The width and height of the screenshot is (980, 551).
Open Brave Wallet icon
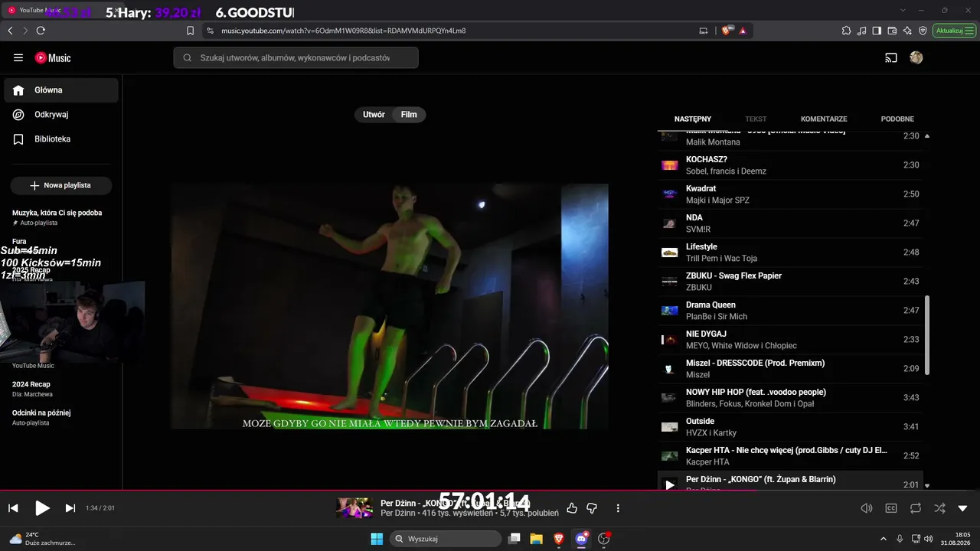pyautogui.click(x=892, y=31)
